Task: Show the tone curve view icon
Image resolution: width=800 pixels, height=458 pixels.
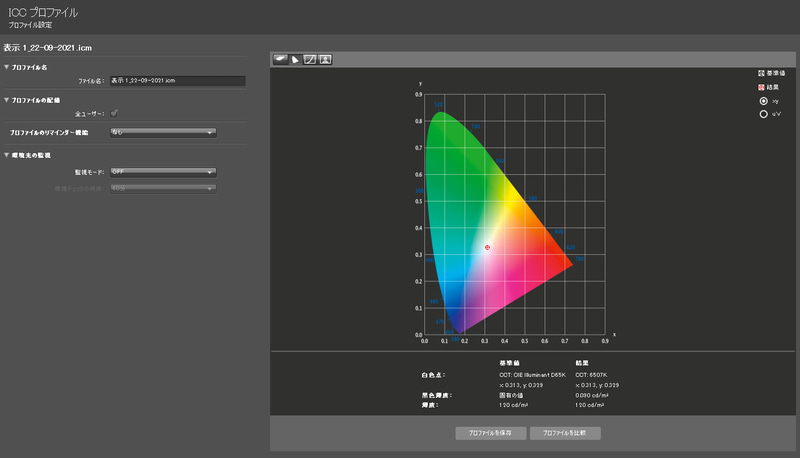Action: [x=310, y=60]
